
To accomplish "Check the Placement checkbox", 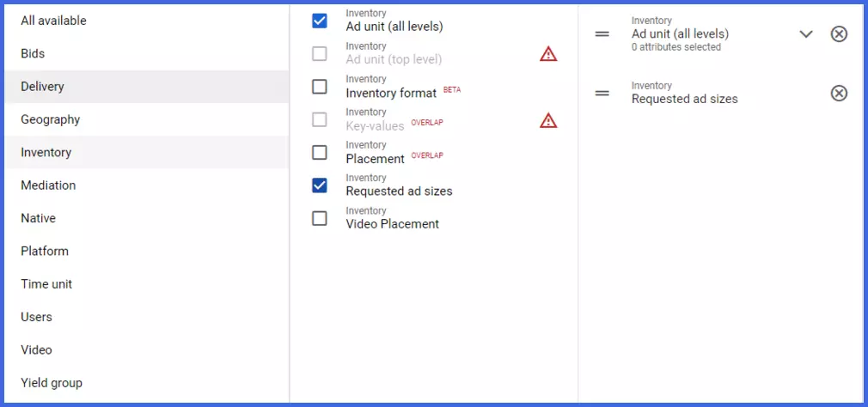I will (320, 153).
